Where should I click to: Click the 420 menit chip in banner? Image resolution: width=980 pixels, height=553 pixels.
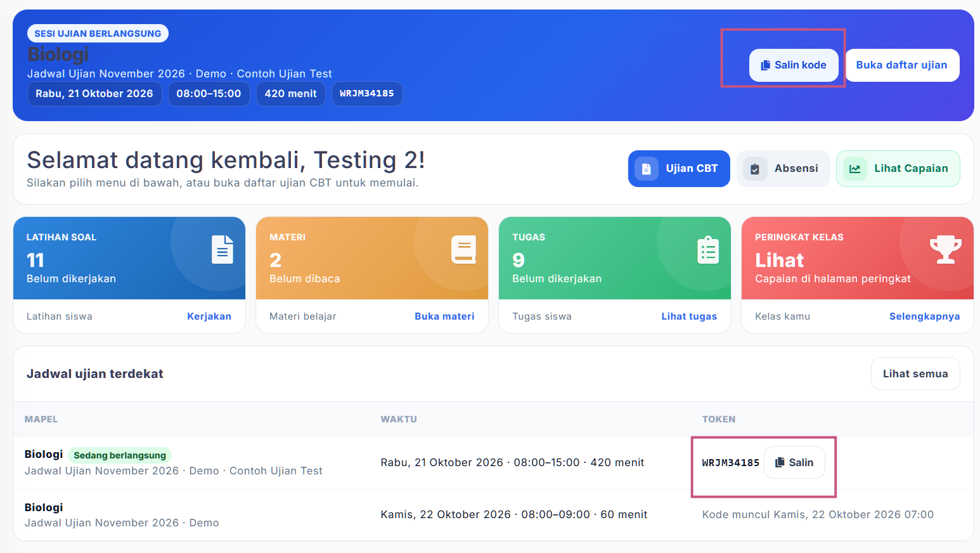click(x=290, y=94)
